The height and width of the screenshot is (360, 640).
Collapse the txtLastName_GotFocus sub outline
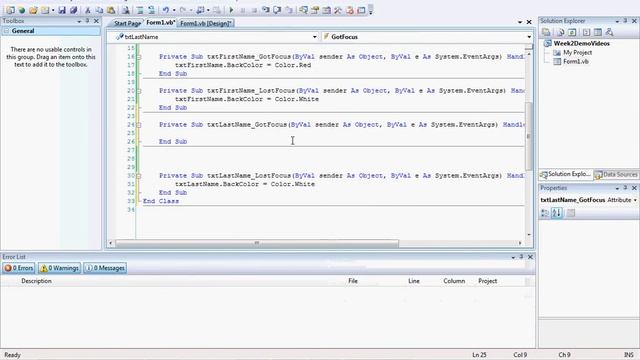pyautogui.click(x=139, y=124)
